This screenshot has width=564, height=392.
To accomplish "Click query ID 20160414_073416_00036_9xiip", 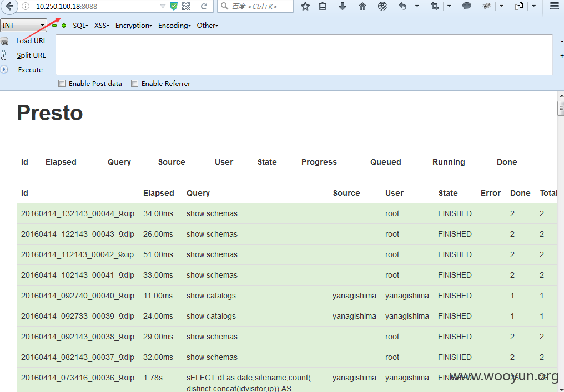I will click(x=78, y=378).
